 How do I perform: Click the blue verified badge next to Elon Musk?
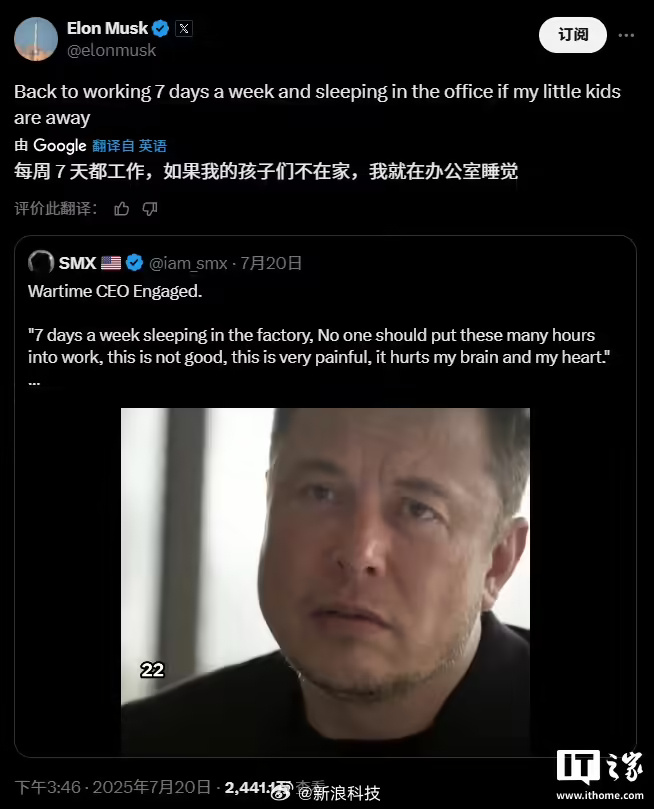(x=161, y=28)
